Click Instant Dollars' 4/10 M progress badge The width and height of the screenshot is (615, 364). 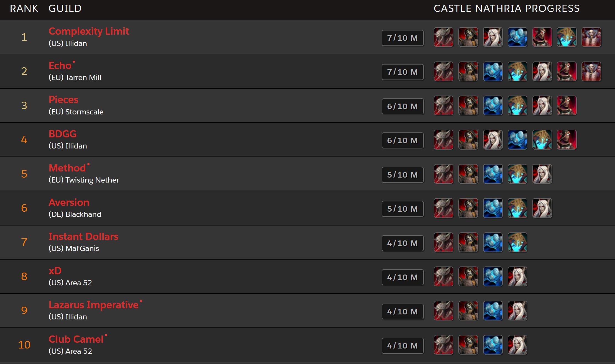[403, 243]
